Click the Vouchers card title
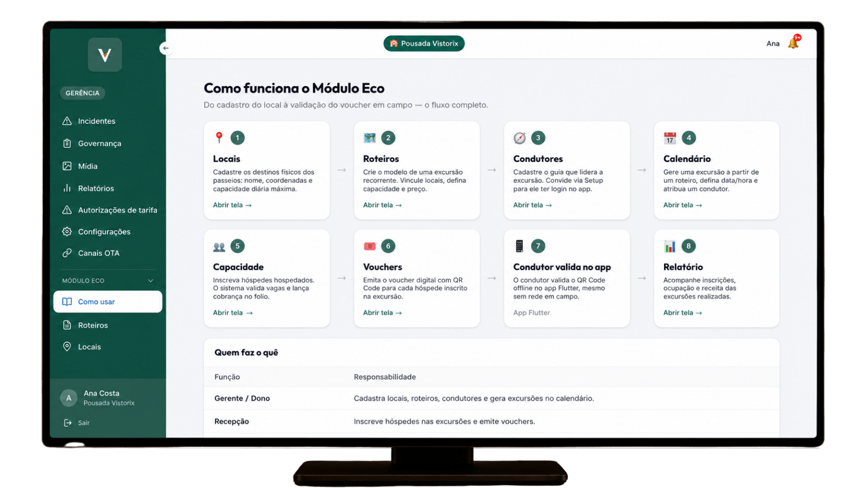 point(382,267)
